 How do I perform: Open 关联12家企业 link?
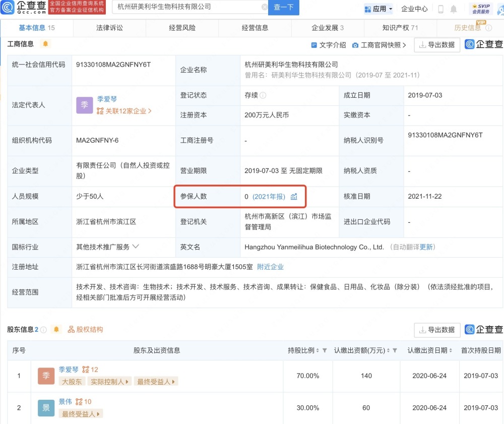[124, 111]
